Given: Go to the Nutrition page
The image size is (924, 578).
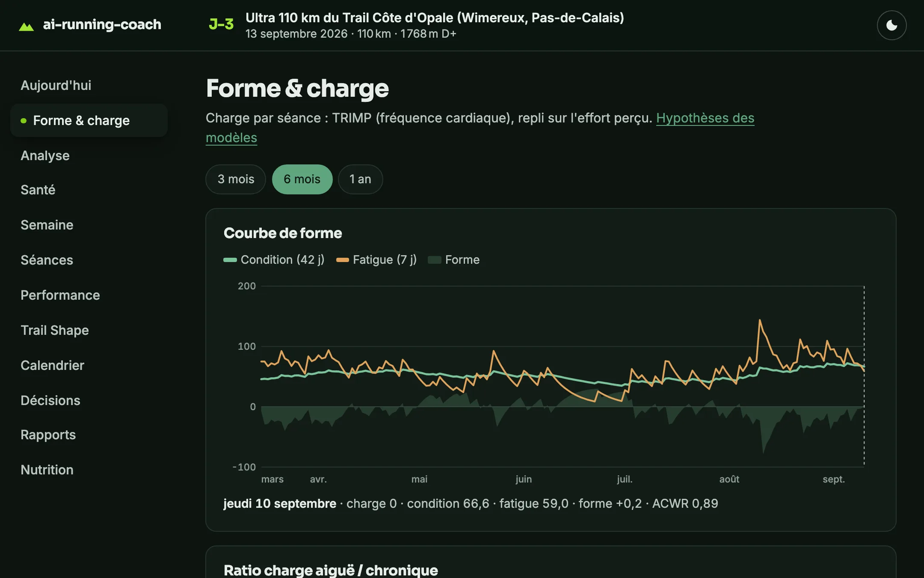Looking at the screenshot, I should tap(47, 470).
